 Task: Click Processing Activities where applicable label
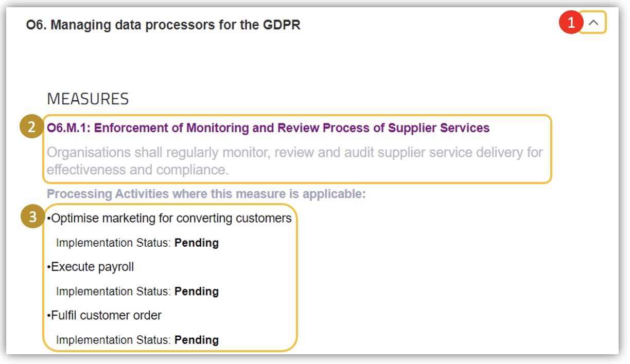(206, 194)
